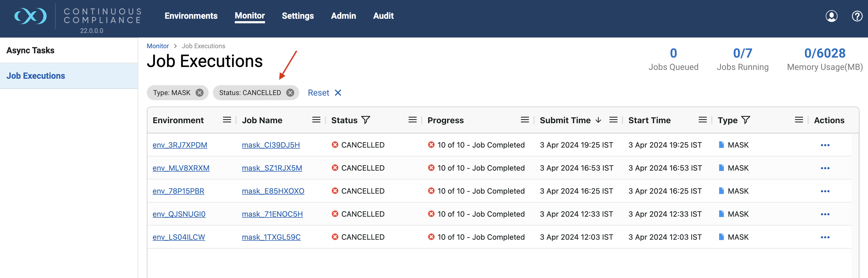
Task: Click the Environment column header
Action: [x=178, y=120]
